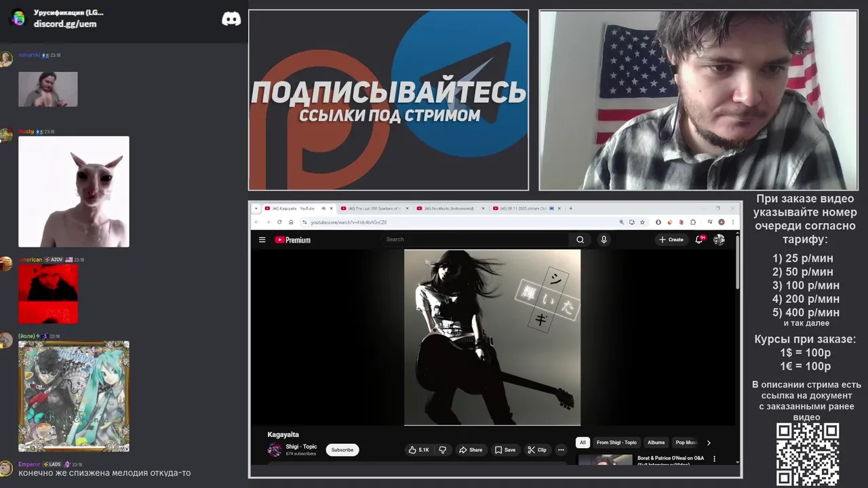Switch to the 08 11 2025 stream tab

click(x=526, y=208)
